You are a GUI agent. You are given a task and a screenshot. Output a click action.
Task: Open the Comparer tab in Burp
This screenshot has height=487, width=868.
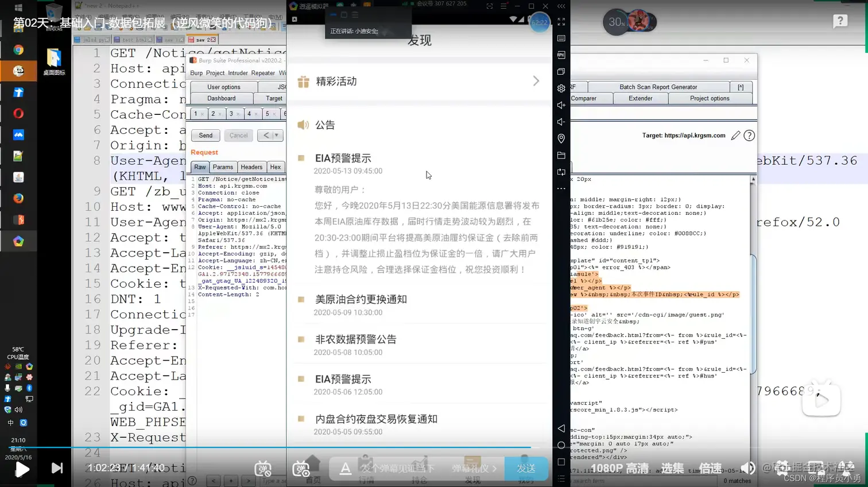click(x=584, y=98)
